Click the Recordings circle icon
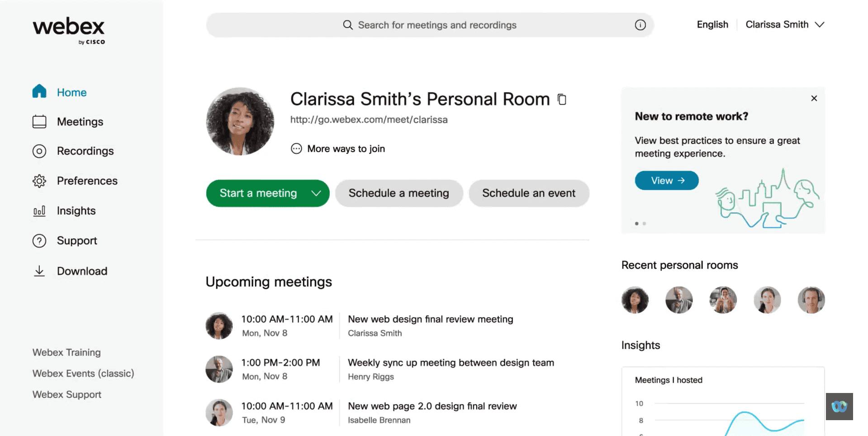The width and height of the screenshot is (868, 436). [39, 151]
